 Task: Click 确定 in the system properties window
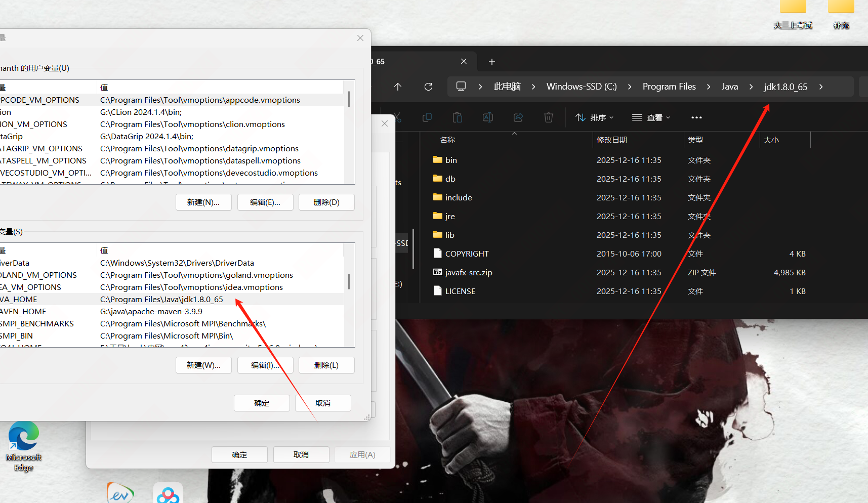click(x=239, y=454)
